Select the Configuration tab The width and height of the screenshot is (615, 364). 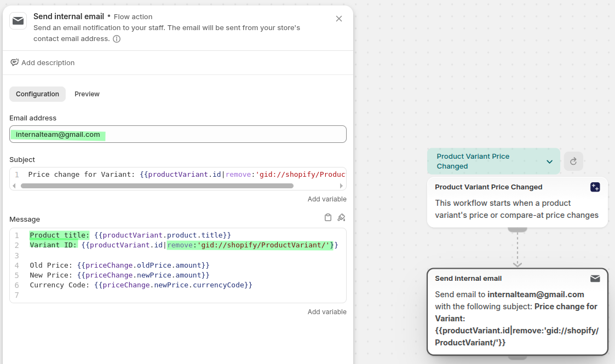(x=37, y=94)
